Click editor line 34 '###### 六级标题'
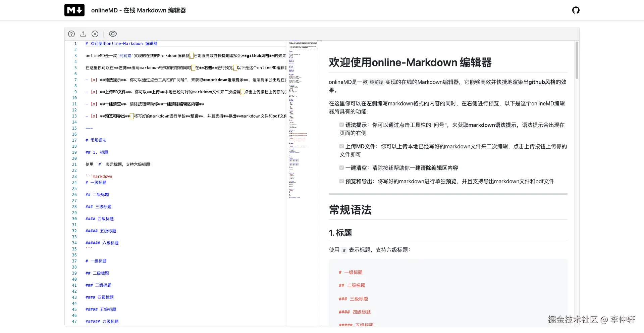This screenshot has height=333, width=644. click(x=102, y=243)
